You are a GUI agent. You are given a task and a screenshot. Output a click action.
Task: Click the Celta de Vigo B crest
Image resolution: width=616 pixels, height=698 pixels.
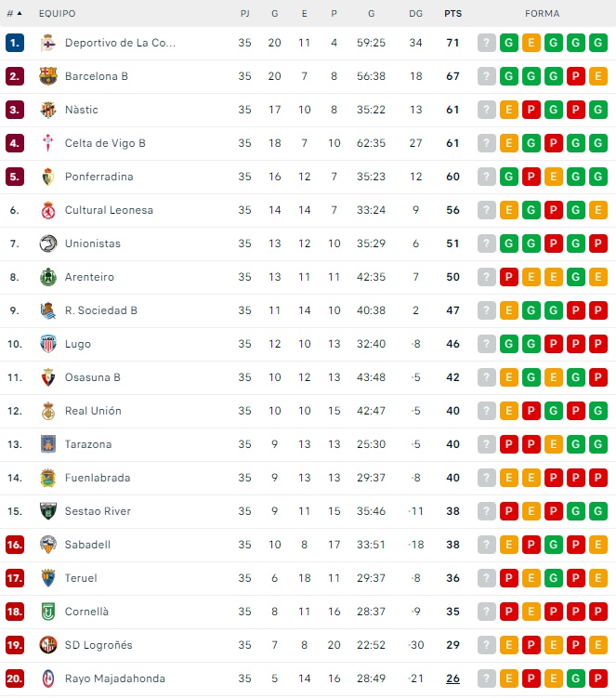48,143
